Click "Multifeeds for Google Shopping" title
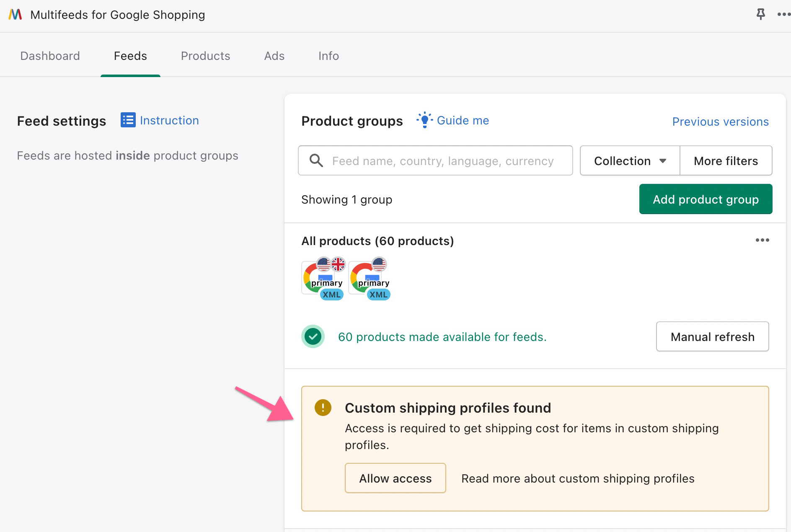This screenshot has height=532, width=791. [x=118, y=15]
